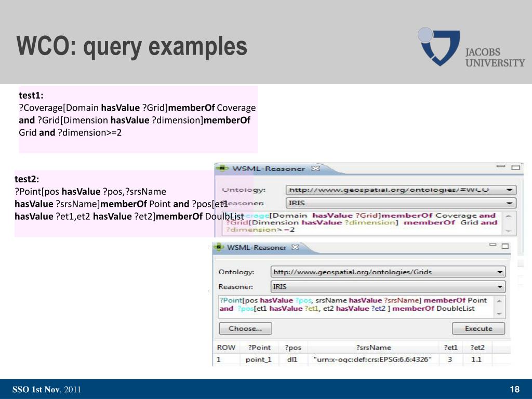Close the back WSML-Reasoner tab via X
Image resolution: width=532 pixels, height=399 pixels.
(315, 168)
